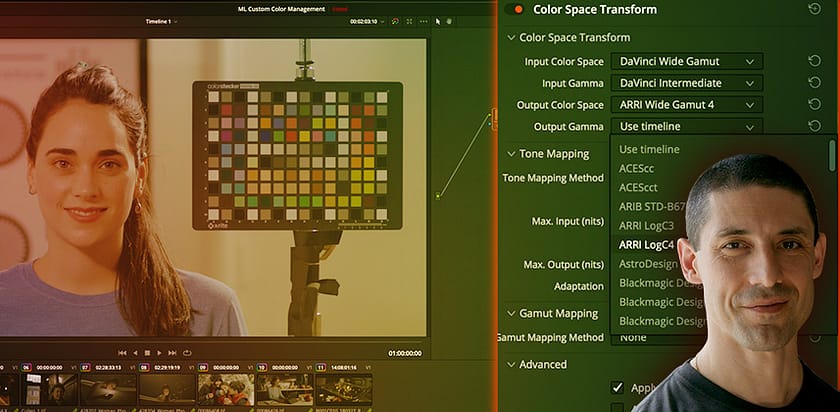The width and height of the screenshot is (840, 412).
Task: Select clip 11 thumbnail
Action: click(344, 389)
